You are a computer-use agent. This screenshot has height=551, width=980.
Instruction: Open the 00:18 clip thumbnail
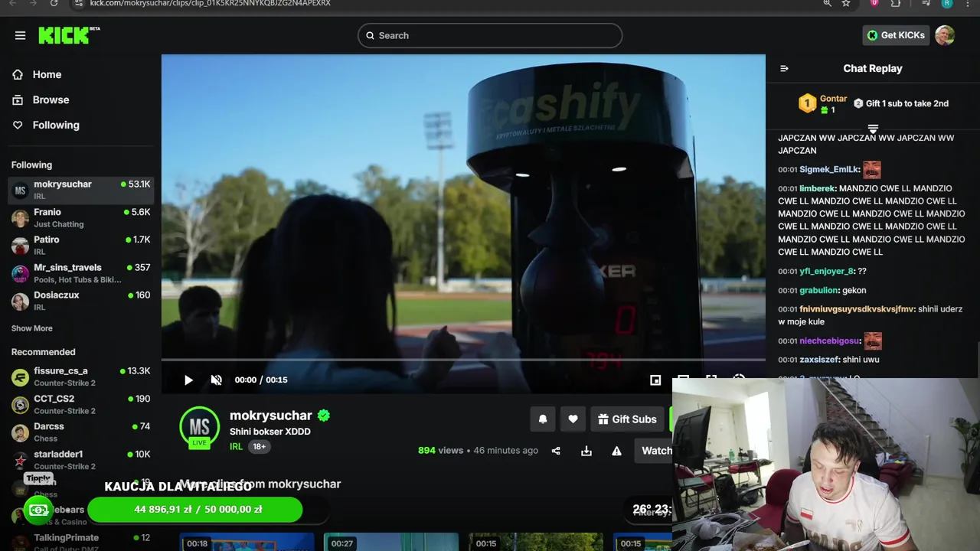click(247, 542)
